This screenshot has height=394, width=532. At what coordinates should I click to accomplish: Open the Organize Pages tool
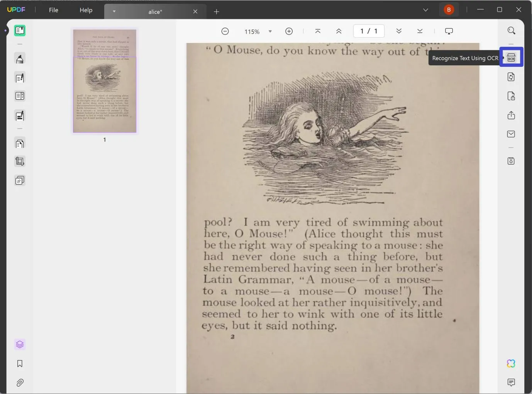point(20,143)
